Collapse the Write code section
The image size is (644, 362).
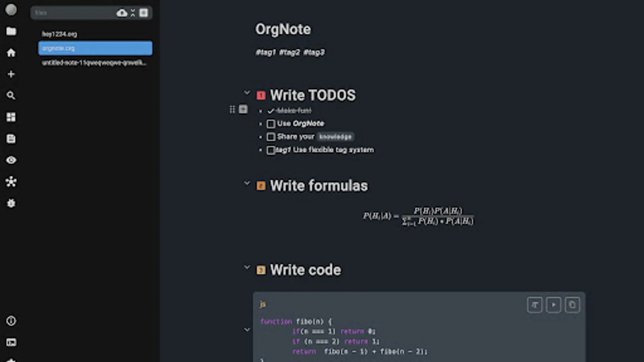247,267
